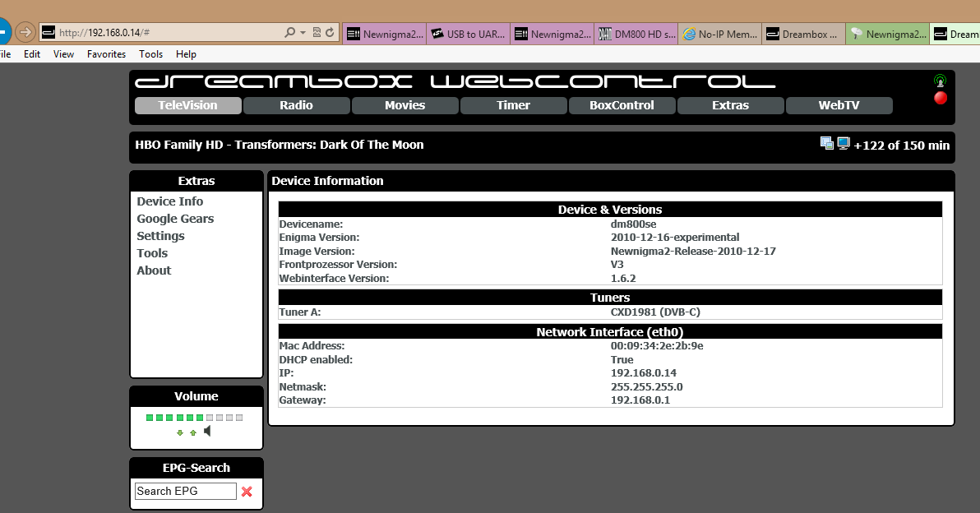This screenshot has height=513, width=980.
Task: Click the 'dm800se' device name value
Action: tap(633, 224)
